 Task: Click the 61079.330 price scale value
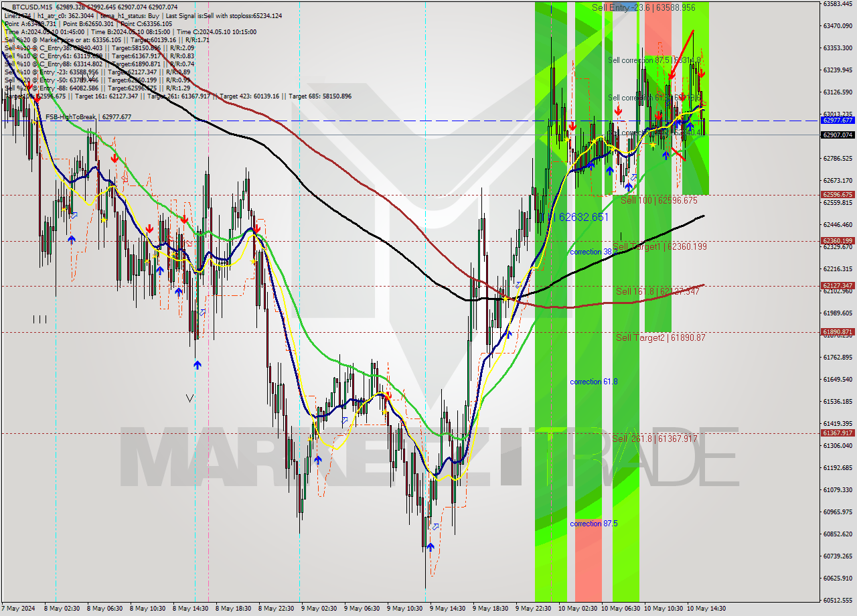838,489
